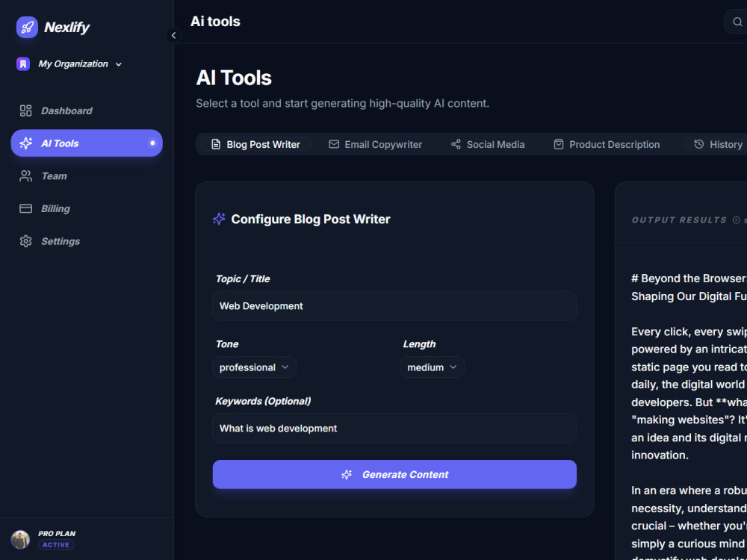
Task: Click the Ai tools header title
Action: click(x=215, y=22)
